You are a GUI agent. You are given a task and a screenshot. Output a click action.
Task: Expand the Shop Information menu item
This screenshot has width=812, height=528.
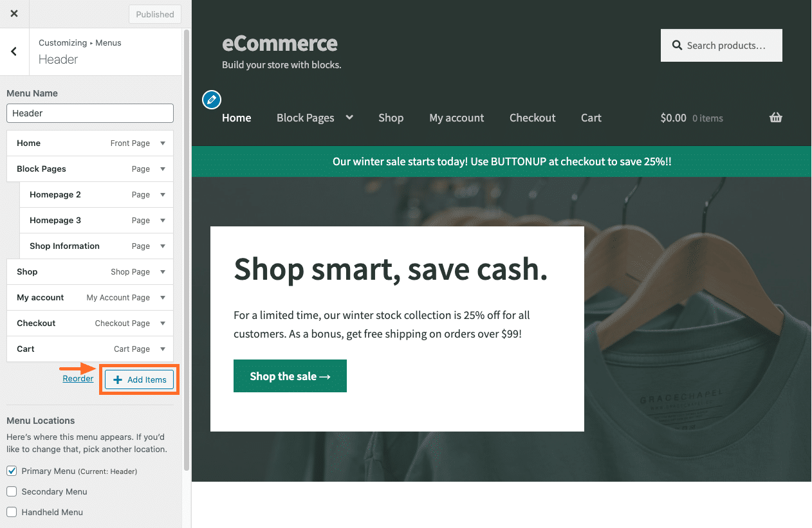[x=163, y=246]
